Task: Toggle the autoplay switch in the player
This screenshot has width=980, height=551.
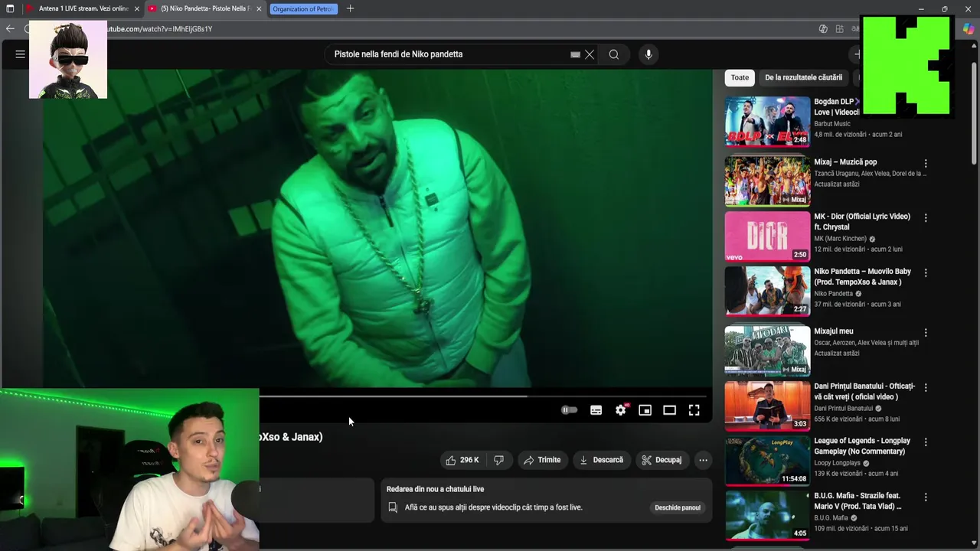Action: [x=569, y=410]
